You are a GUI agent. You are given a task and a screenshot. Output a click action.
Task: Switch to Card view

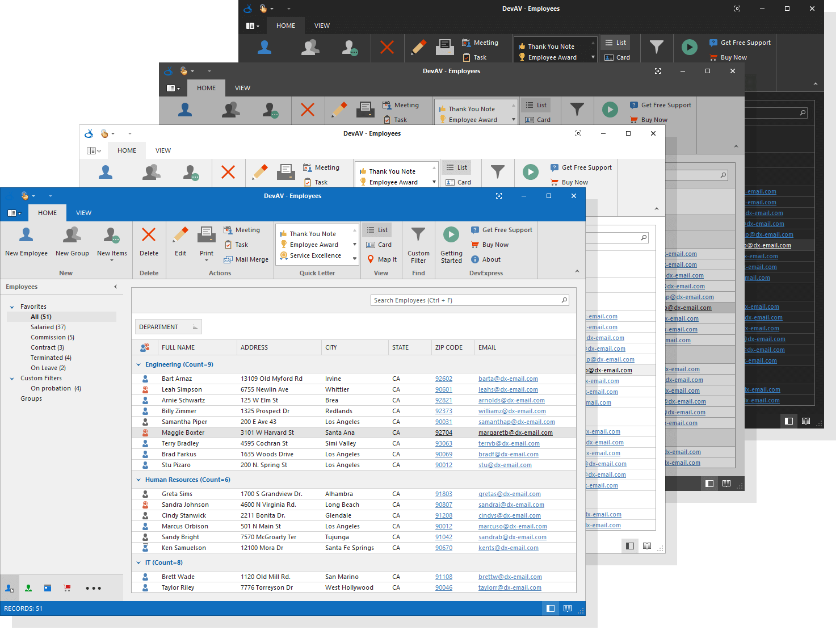(379, 245)
